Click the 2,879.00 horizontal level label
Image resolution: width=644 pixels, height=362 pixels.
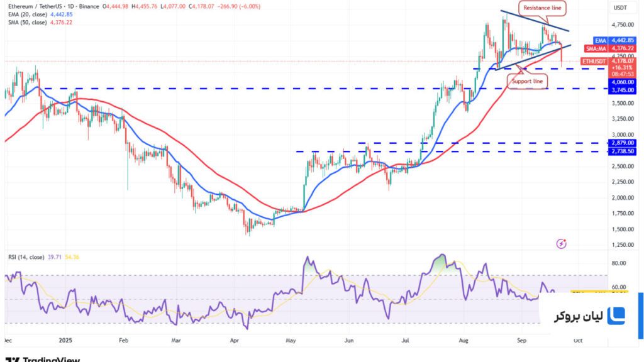622,143
